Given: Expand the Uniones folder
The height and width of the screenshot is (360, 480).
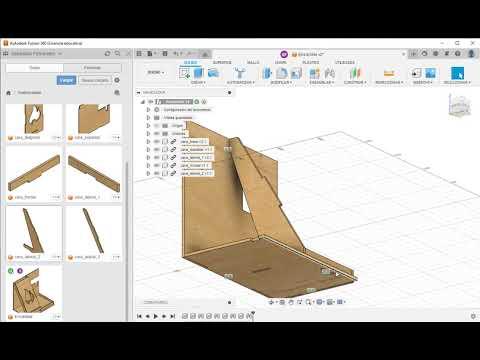Looking at the screenshot, I should click(x=149, y=134).
